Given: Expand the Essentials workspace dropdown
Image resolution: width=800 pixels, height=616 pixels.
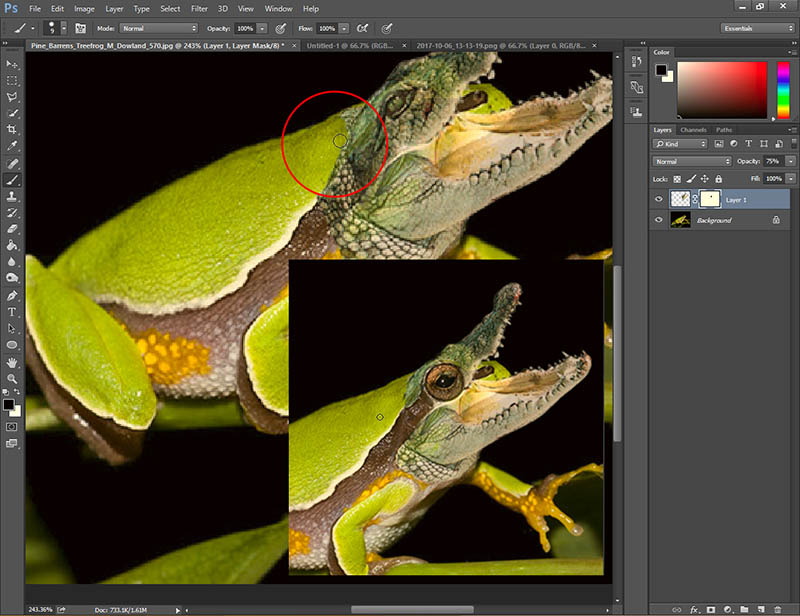Looking at the screenshot, I should coord(756,29).
